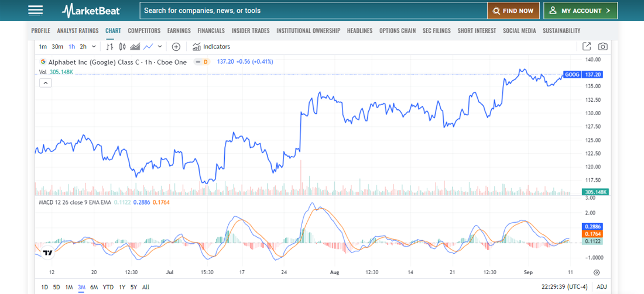
Task: Select the Area chart style icon
Action: [x=135, y=47]
